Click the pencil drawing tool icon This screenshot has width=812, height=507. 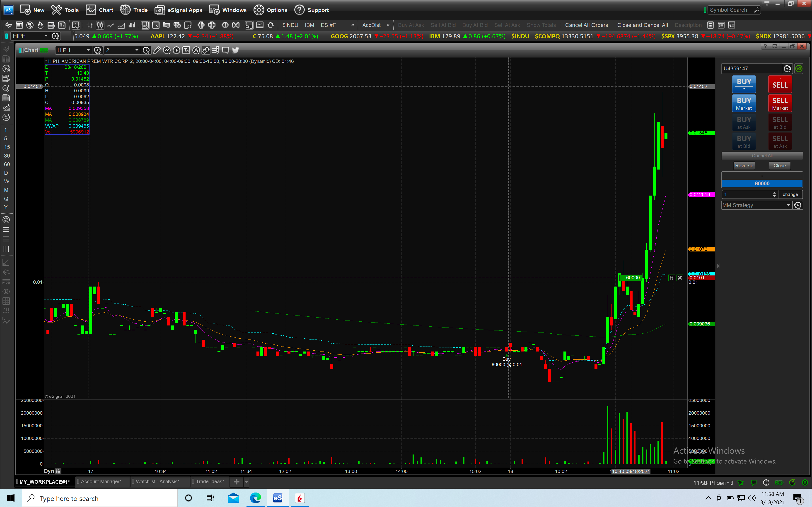point(157,50)
